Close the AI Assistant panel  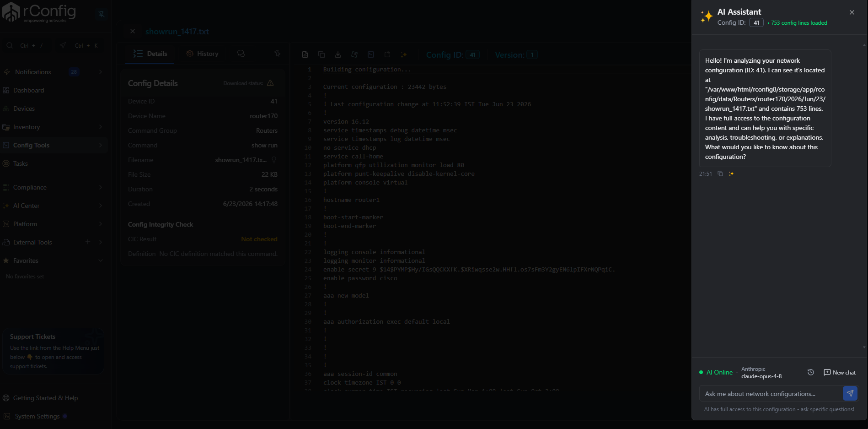tap(852, 12)
